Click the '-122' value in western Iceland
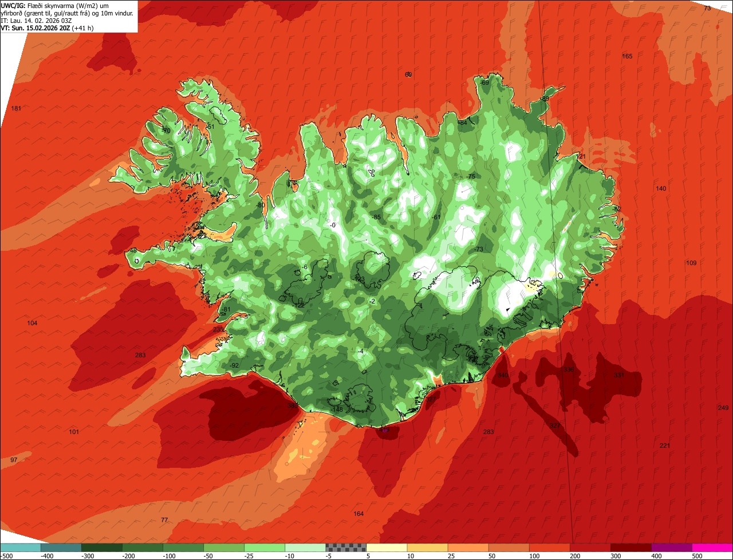Viewport: 733px width, 560px height. click(298, 305)
